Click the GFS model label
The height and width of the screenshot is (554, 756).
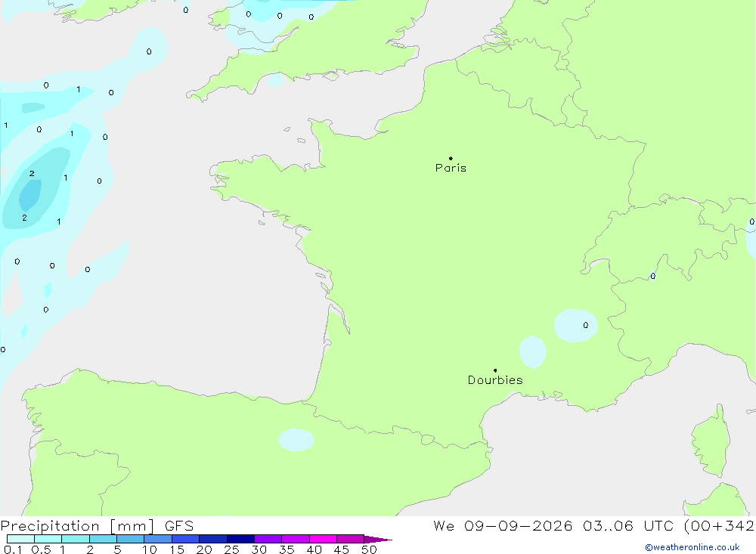pyautogui.click(x=179, y=526)
